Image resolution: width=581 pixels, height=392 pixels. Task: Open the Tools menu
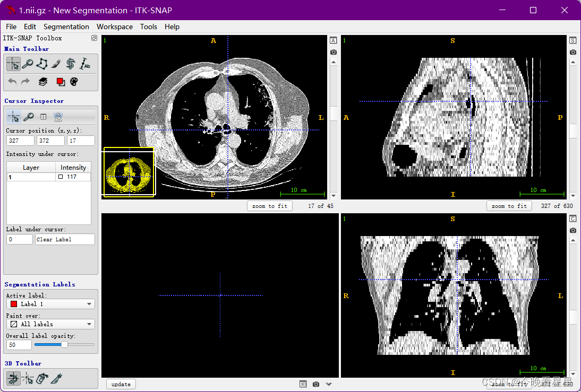point(149,27)
